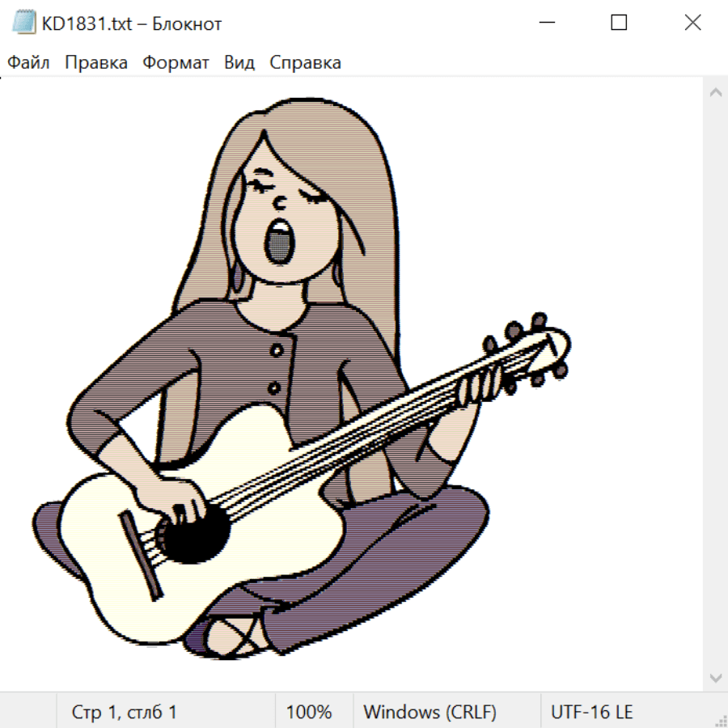Click the Стр 1, стлб 1 status field
Viewport: 728px width, 728px height.
coord(125,713)
